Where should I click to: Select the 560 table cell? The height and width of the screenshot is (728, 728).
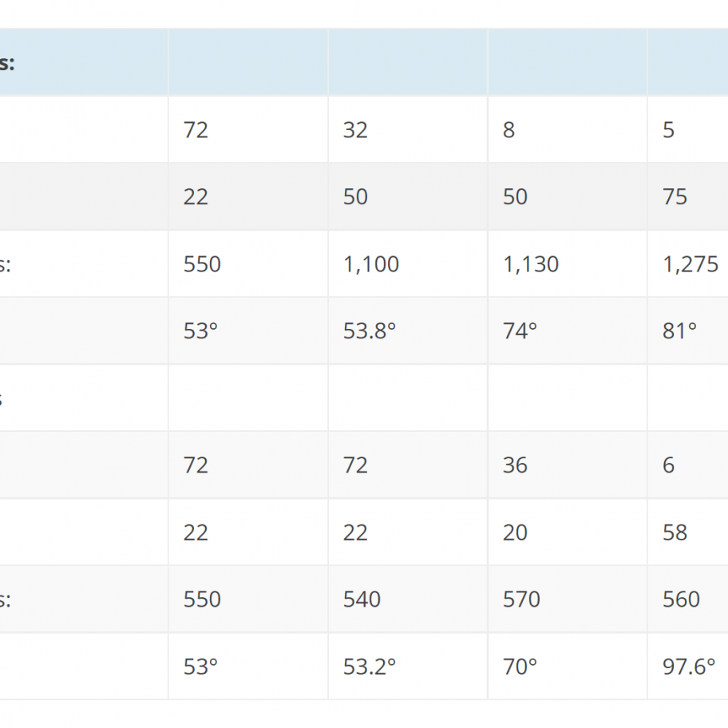pyautogui.click(x=688, y=599)
